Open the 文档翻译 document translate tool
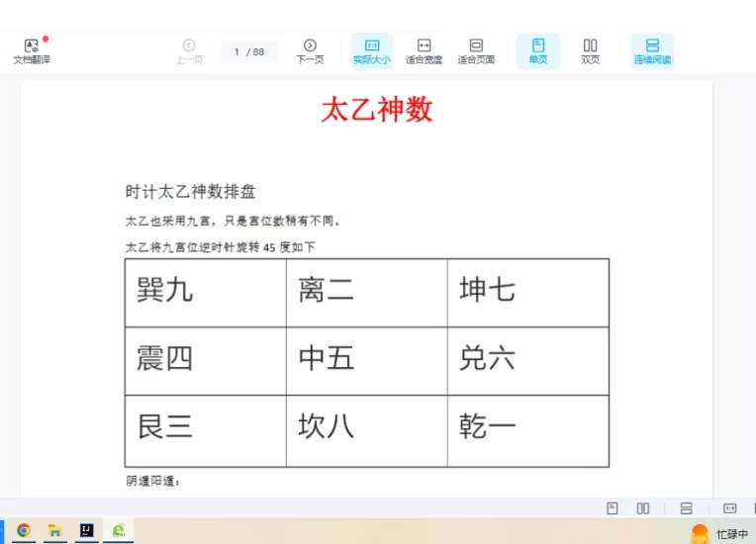The width and height of the screenshot is (756, 544). pyautogui.click(x=32, y=51)
